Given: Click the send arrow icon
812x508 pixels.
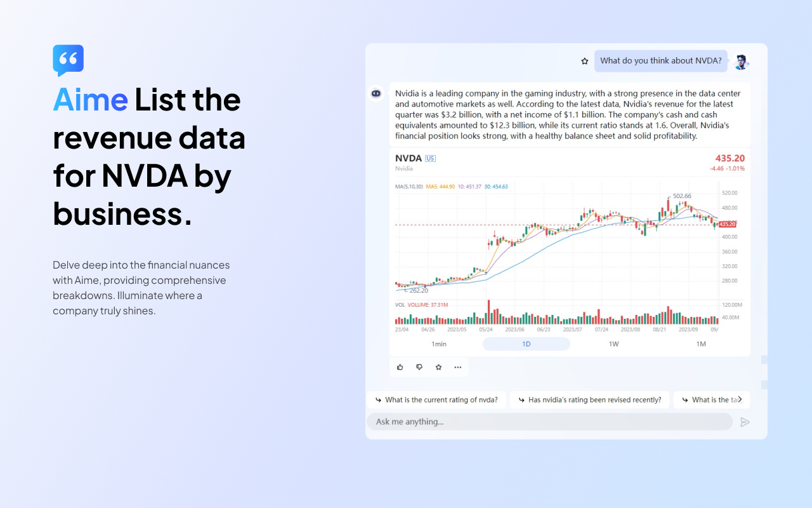Looking at the screenshot, I should [745, 422].
